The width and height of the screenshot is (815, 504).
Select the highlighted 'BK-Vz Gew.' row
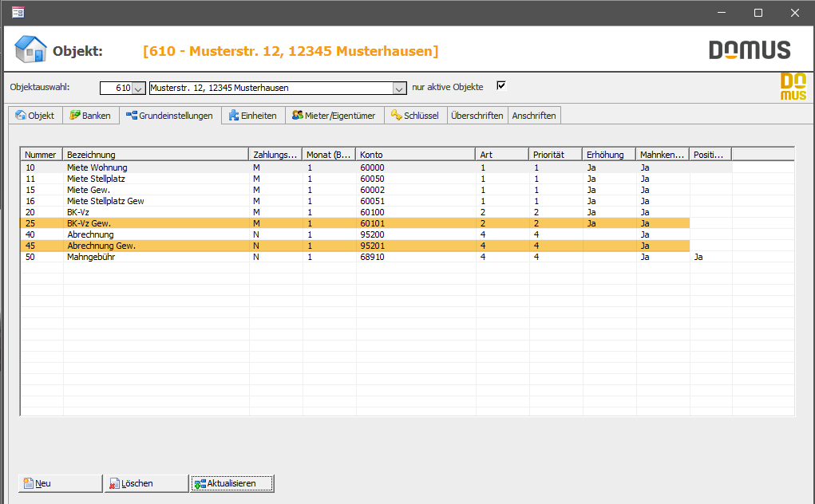tap(355, 223)
